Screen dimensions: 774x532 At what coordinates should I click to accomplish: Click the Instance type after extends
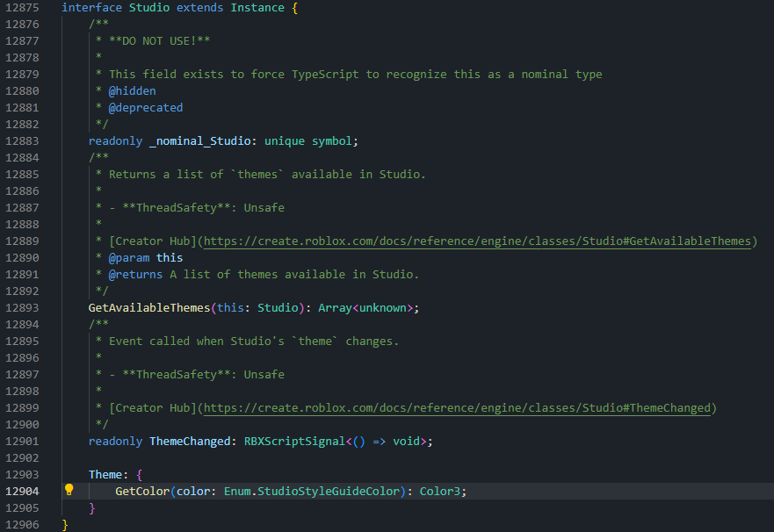click(x=257, y=8)
